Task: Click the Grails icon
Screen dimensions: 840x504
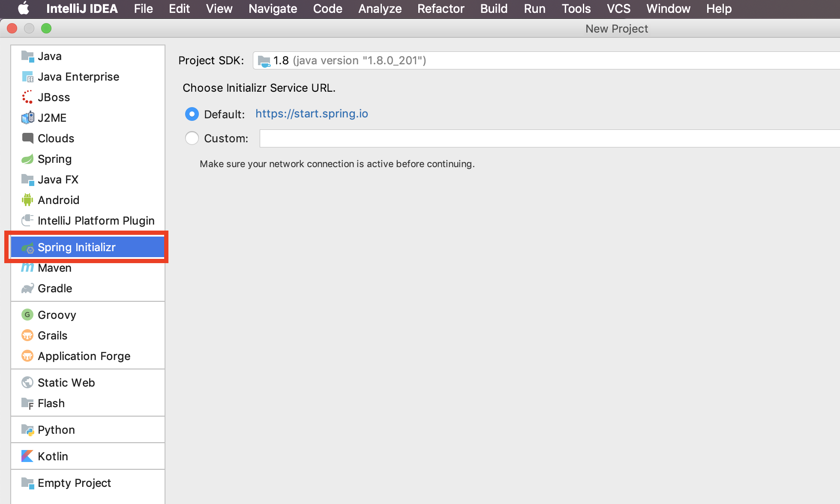Action: point(27,336)
